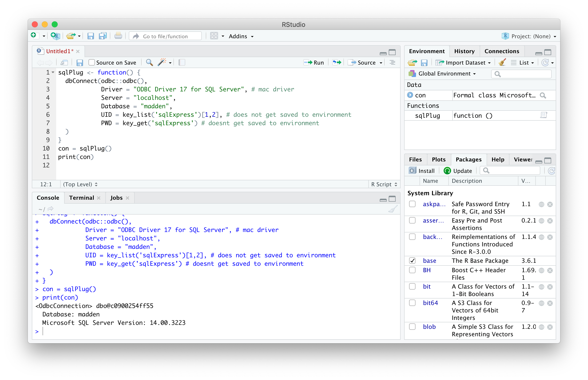Click the Save all open documents icon

(x=103, y=36)
